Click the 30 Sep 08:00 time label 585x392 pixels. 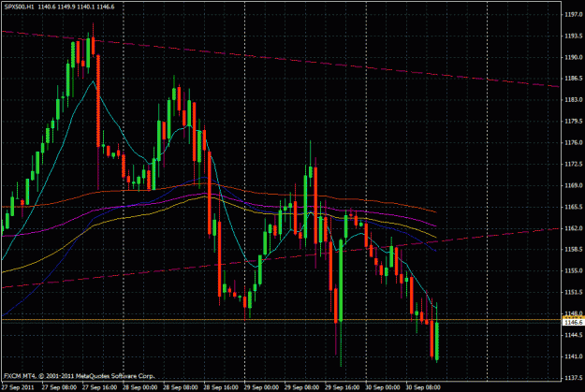pos(423,387)
